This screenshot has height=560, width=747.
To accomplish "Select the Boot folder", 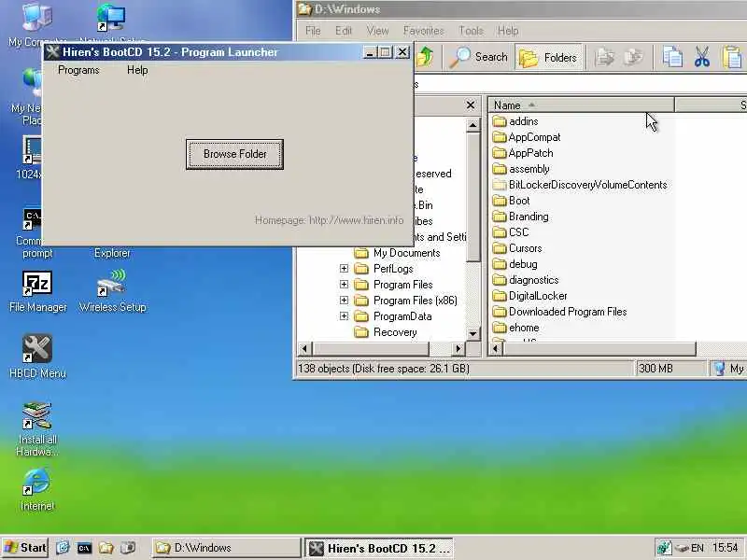I will pyautogui.click(x=511, y=201).
